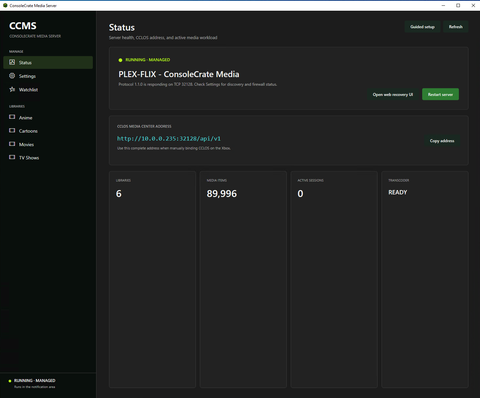The image size is (480, 398).
Task: Click the green running status dot in server card
Action: pos(120,60)
